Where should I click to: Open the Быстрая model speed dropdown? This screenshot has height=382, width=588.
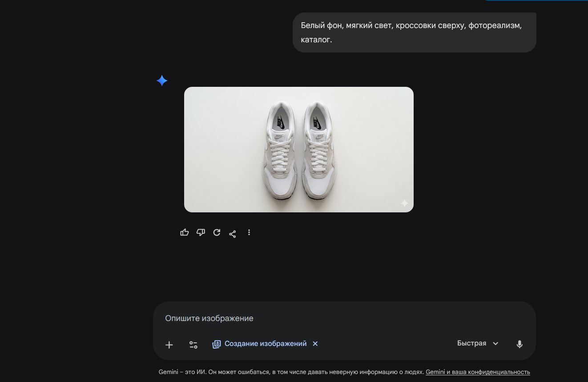471,343
